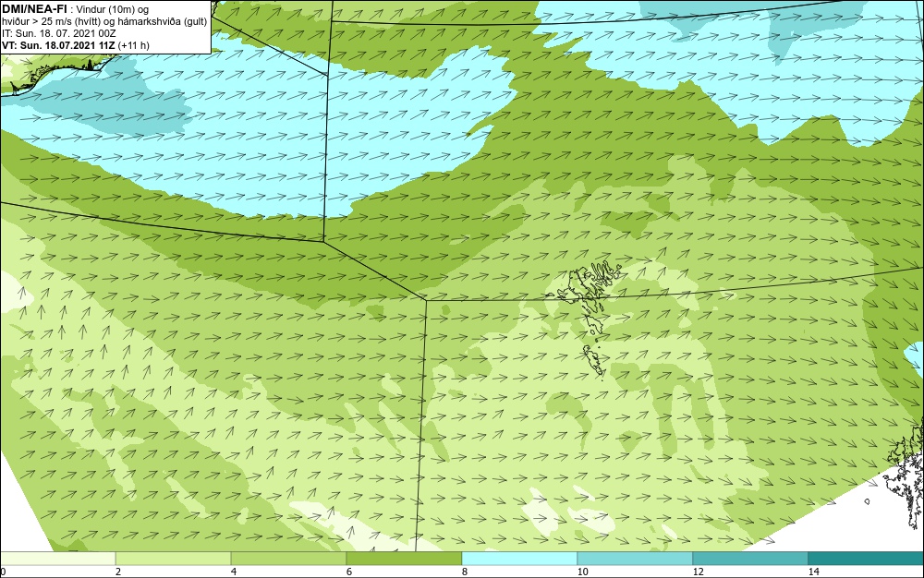Click the 4–6 m/s legend color segment
Image resolution: width=924 pixels, height=578 pixels.
coord(288,559)
